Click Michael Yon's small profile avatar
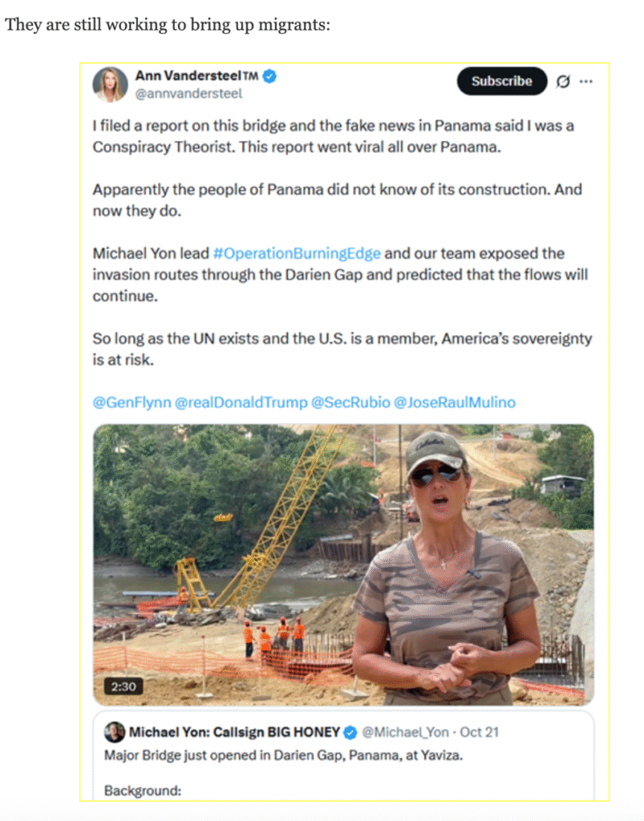 click(x=115, y=732)
